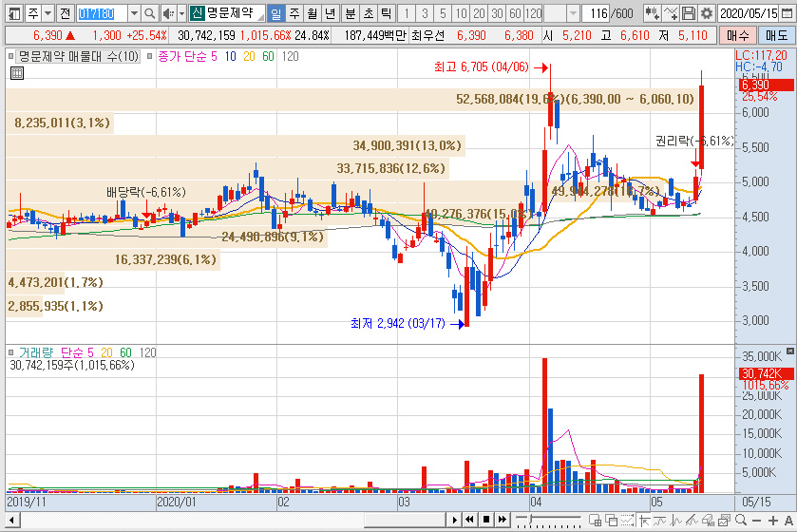This screenshot has height=532, width=797.
Task: Click the overlapping windows icon at bottom
Action: 612,520
